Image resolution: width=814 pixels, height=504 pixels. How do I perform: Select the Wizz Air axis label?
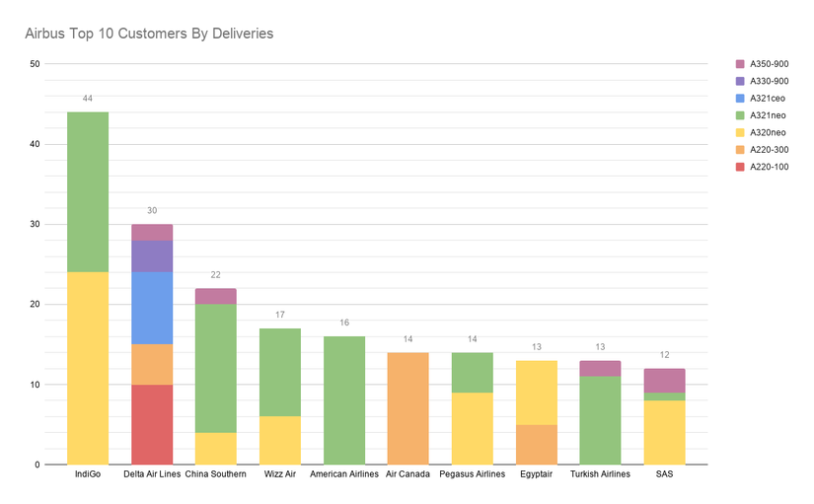[280, 473]
